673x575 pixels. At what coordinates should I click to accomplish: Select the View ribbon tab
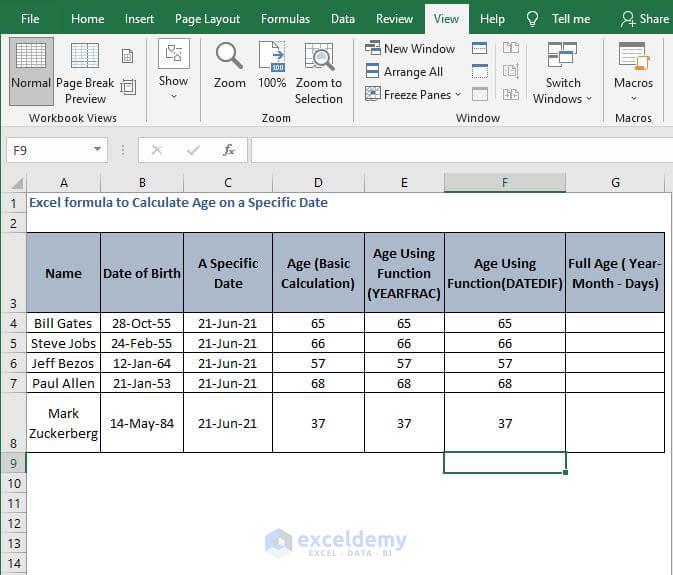tap(446, 19)
